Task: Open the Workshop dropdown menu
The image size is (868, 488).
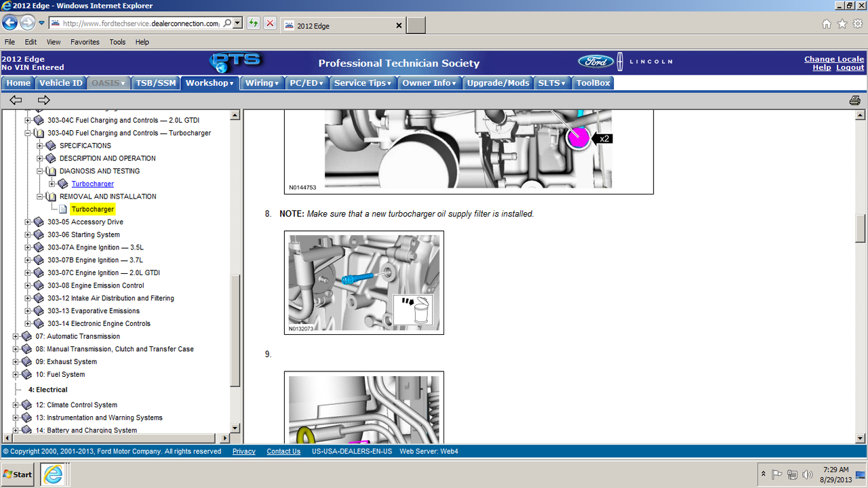Action: pyautogui.click(x=210, y=83)
